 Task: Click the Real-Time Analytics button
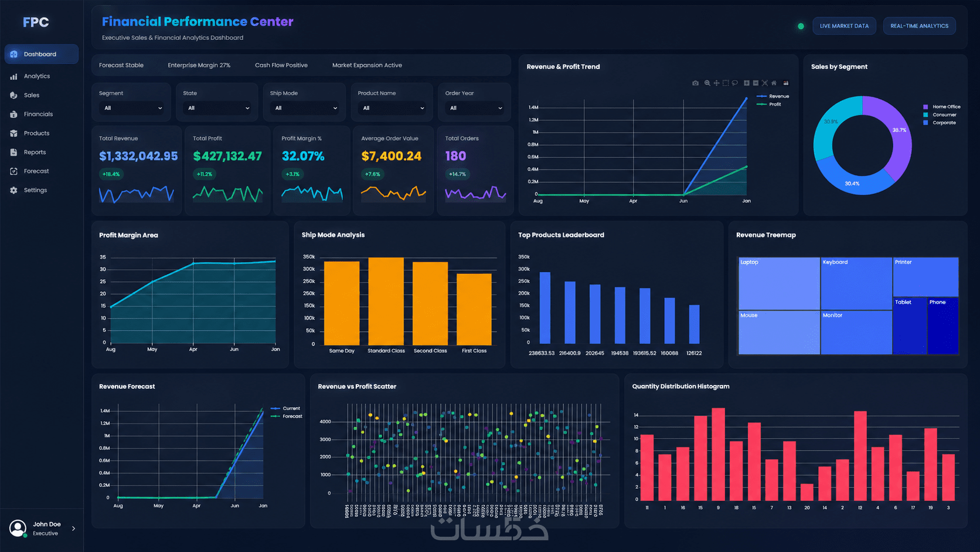pyautogui.click(x=919, y=26)
